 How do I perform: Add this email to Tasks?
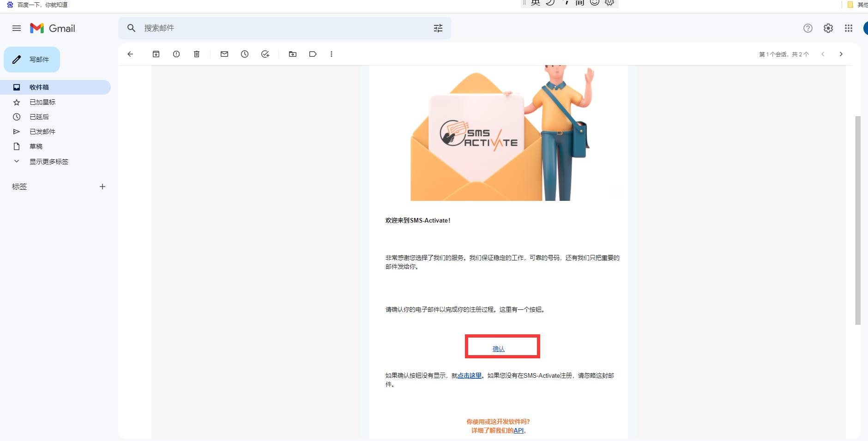click(265, 54)
